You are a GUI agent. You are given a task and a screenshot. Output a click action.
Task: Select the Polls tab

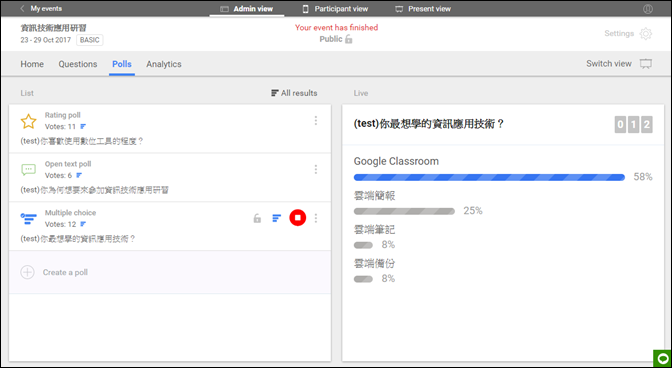tap(122, 64)
